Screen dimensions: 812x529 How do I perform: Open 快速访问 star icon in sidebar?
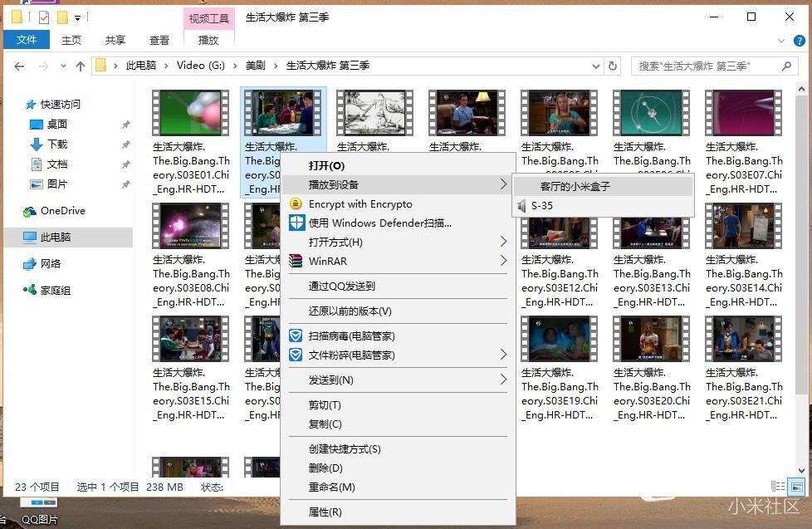(31, 105)
